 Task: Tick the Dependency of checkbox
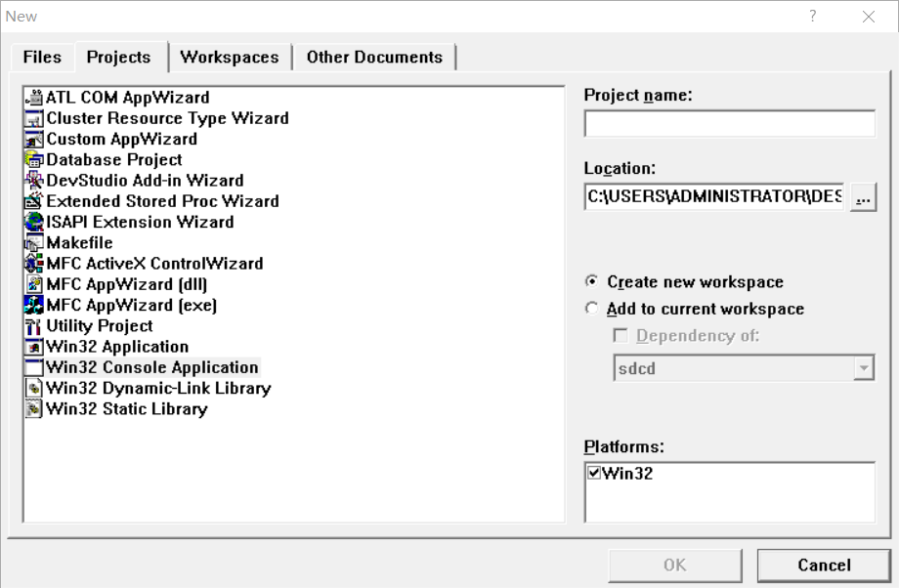[x=621, y=335]
